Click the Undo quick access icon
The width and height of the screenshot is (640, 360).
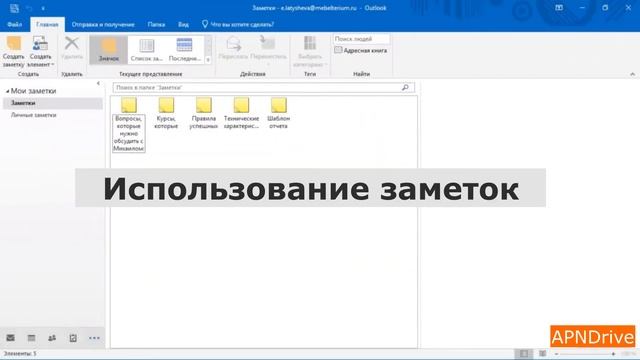coord(29,8)
